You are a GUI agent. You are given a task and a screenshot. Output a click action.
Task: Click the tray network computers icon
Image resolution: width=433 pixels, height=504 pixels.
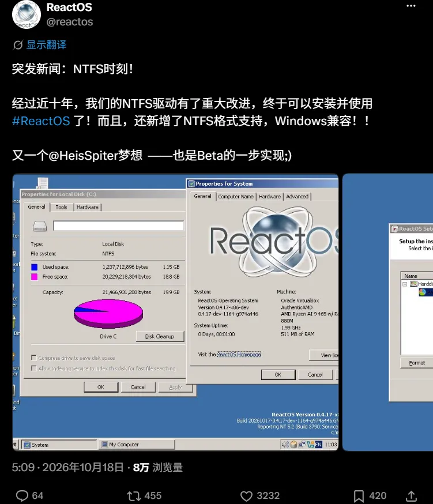point(302,445)
